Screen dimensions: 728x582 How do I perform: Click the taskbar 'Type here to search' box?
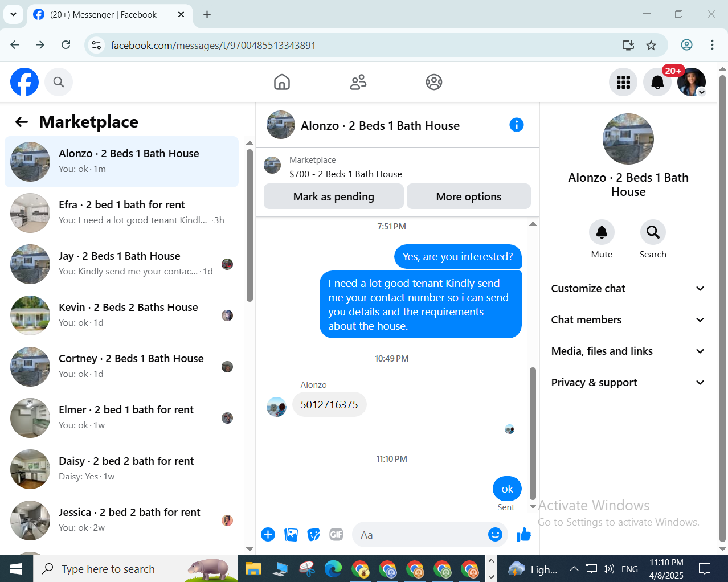pyautogui.click(x=136, y=569)
